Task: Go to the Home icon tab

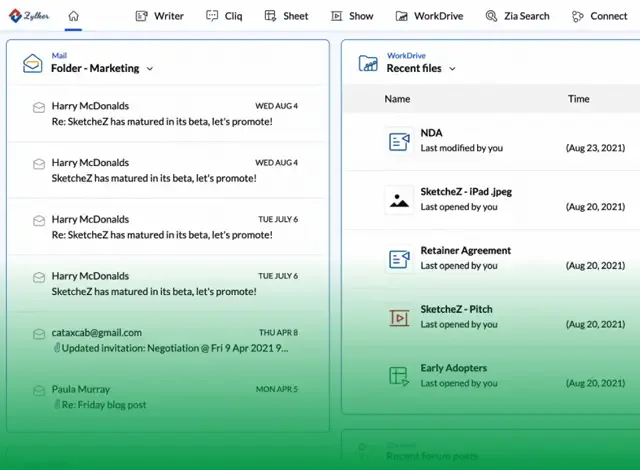Action: point(73,16)
